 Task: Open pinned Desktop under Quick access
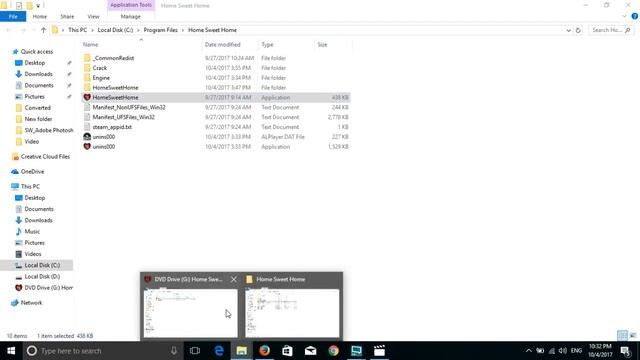(x=35, y=63)
